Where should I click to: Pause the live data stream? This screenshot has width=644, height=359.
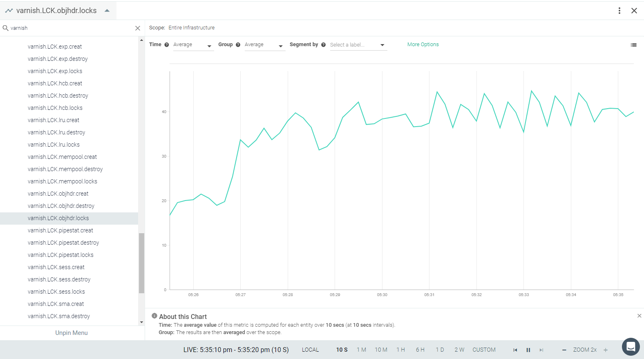(528, 350)
